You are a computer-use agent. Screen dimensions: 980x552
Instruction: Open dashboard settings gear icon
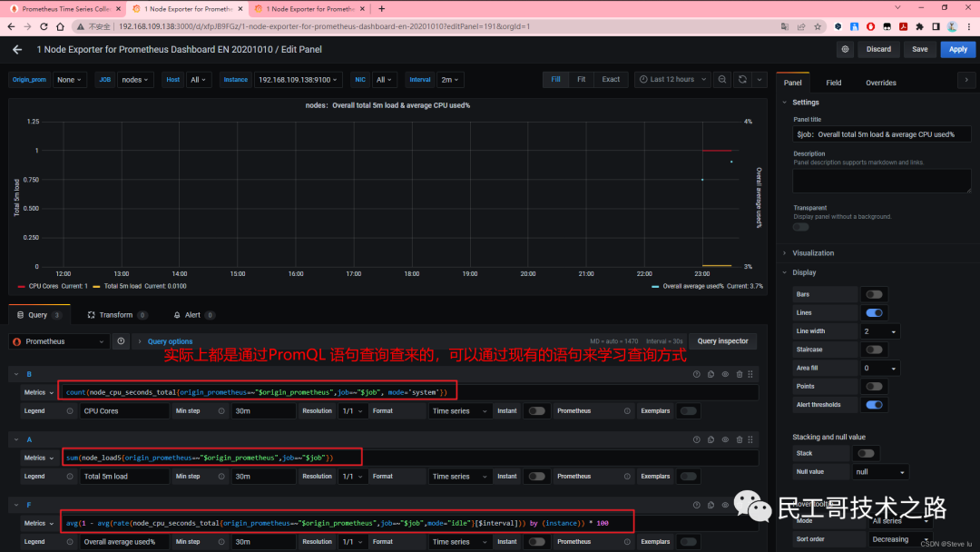pyautogui.click(x=845, y=49)
